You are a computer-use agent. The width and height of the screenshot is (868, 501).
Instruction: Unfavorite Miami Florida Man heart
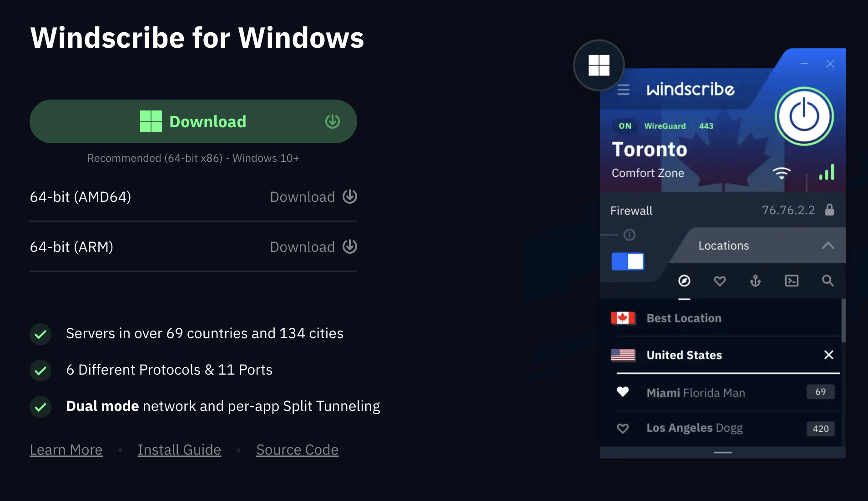coord(623,392)
